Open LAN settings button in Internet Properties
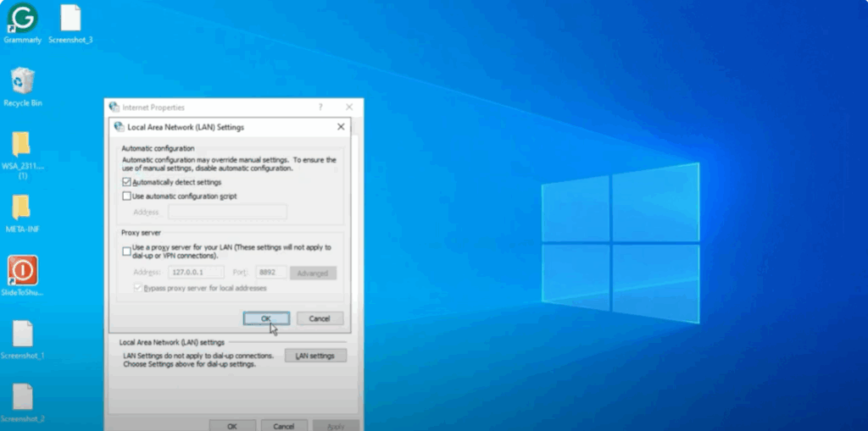 tap(315, 356)
